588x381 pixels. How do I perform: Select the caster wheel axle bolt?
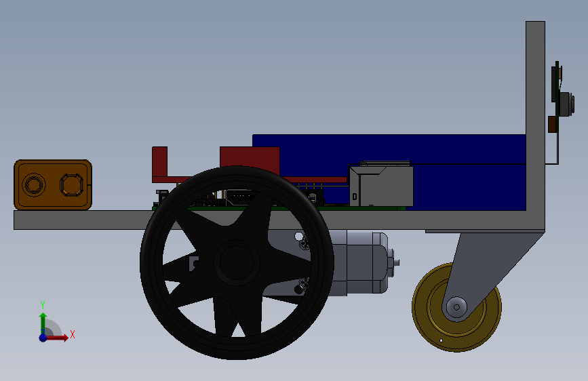pos(456,307)
